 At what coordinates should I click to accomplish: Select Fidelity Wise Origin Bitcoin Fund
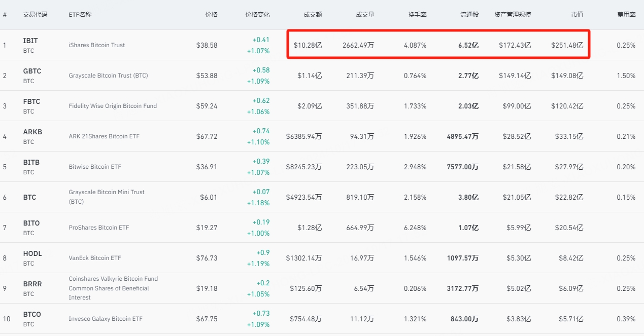click(113, 106)
